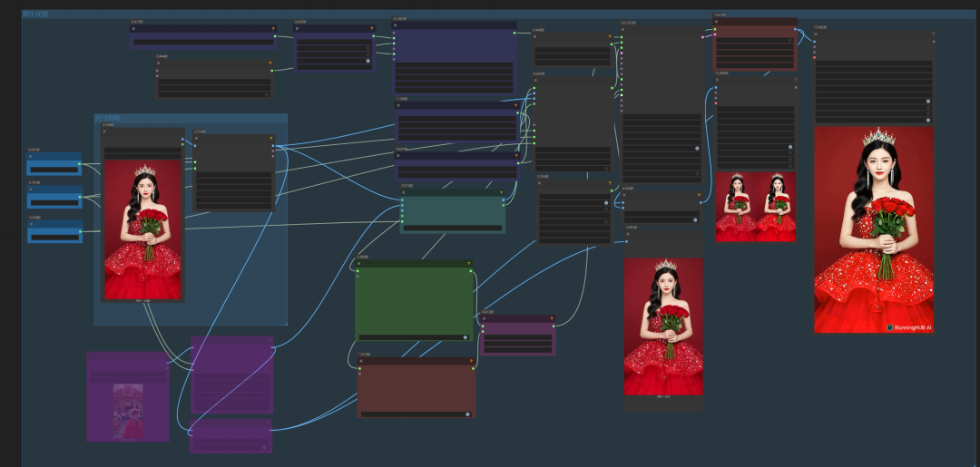
Task: Click the orange badge on the purple three-toggle node
Action: pos(373,28)
